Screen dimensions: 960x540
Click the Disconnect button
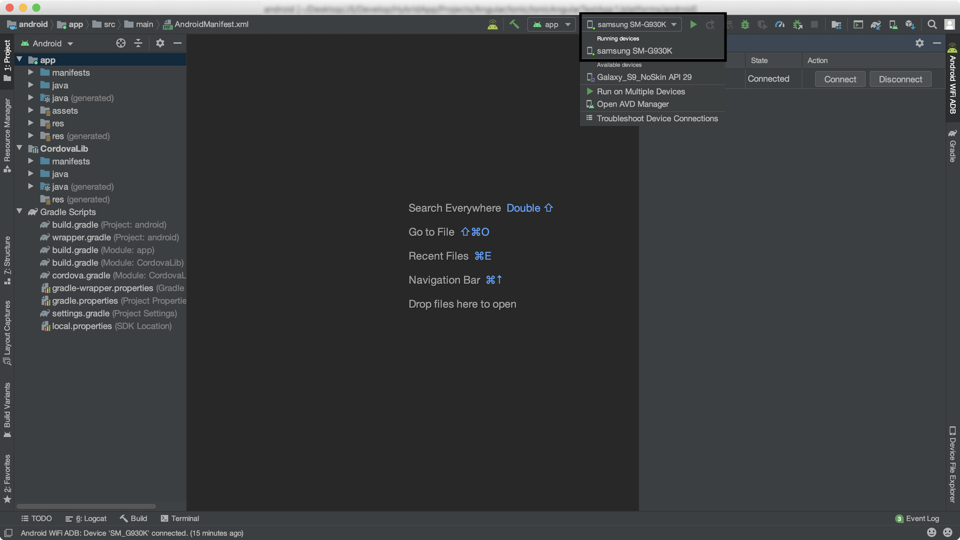(900, 79)
